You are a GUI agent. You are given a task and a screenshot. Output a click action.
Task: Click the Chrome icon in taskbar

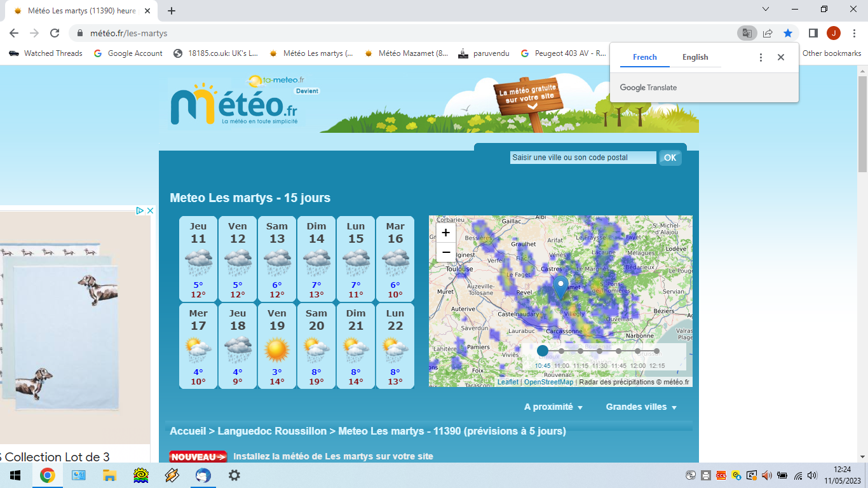[x=47, y=475]
